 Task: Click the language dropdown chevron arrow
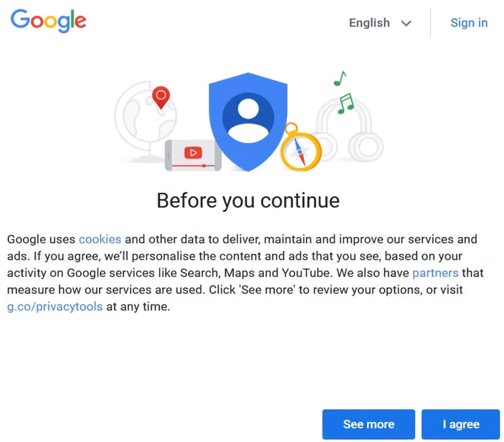click(406, 23)
